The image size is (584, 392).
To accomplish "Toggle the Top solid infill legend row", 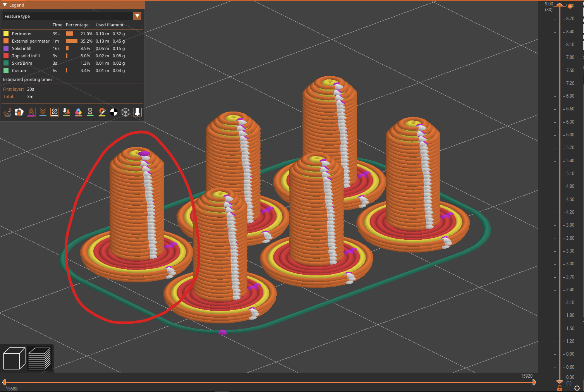I will click(72, 56).
